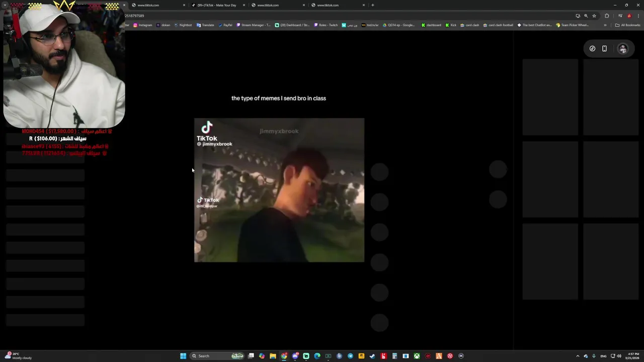Open Rockstar Games Launcher from the taskbar
644x362 pixels.
361,356
